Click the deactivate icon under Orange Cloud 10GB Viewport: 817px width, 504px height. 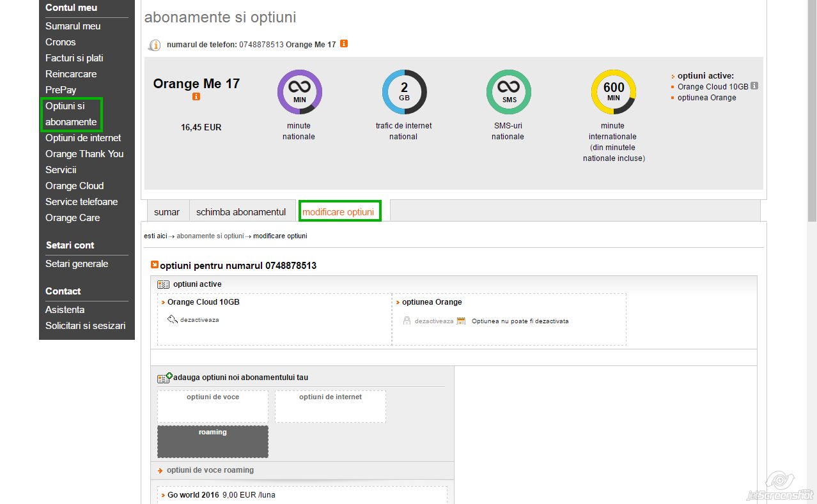(x=173, y=319)
